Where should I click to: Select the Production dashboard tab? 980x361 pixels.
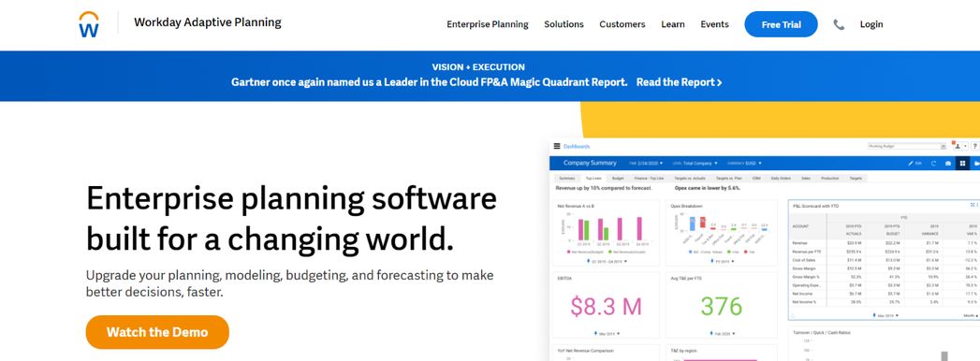(830, 178)
